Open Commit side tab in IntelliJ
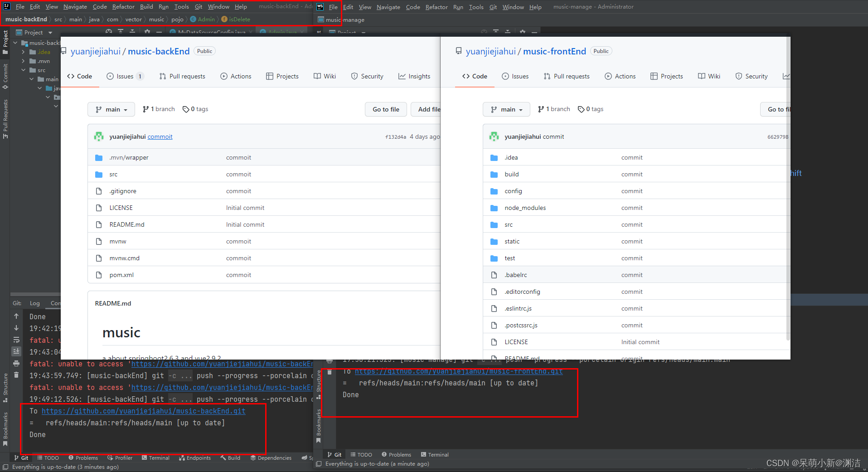This screenshot has height=472, width=868. [x=5, y=76]
